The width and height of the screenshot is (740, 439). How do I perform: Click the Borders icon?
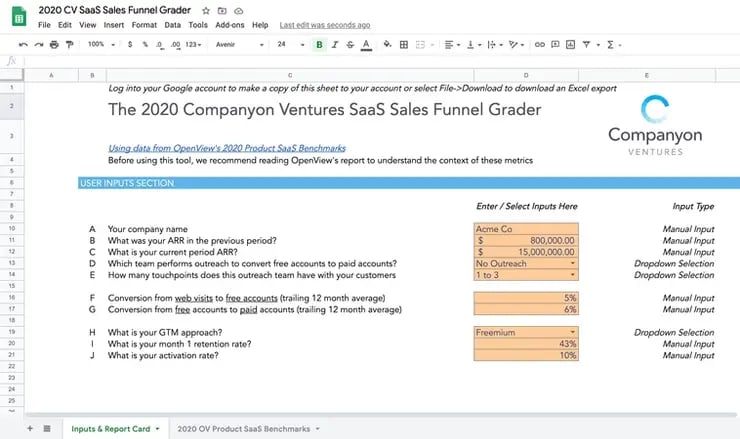(404, 44)
